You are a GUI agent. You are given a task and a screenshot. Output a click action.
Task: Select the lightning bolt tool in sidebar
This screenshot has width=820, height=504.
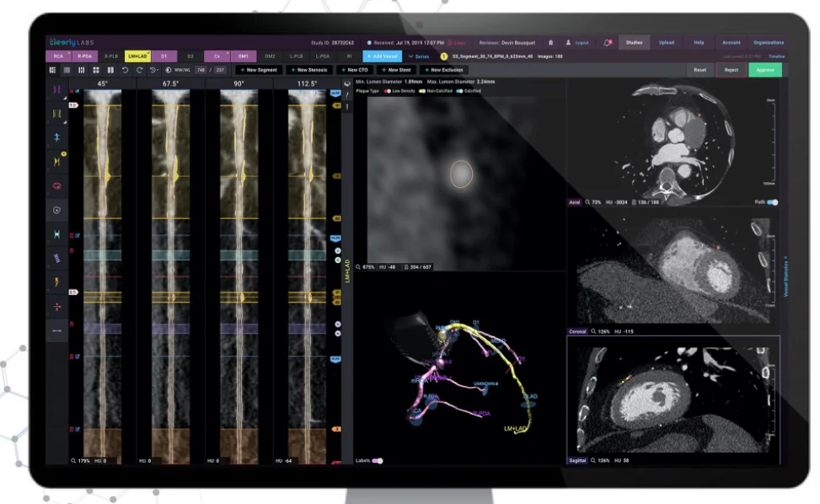57,282
